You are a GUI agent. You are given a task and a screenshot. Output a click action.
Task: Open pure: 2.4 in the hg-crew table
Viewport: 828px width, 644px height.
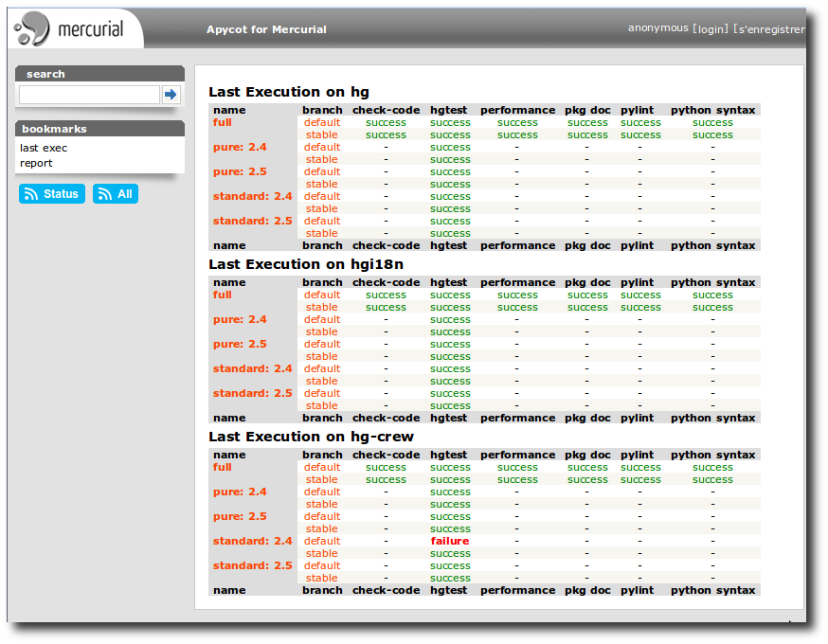(x=240, y=492)
